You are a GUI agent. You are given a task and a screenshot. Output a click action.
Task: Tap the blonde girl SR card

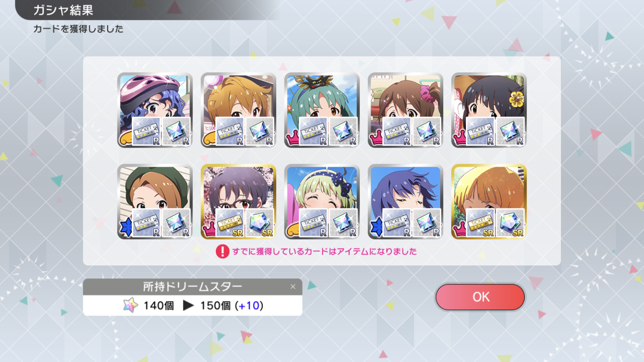point(489,202)
